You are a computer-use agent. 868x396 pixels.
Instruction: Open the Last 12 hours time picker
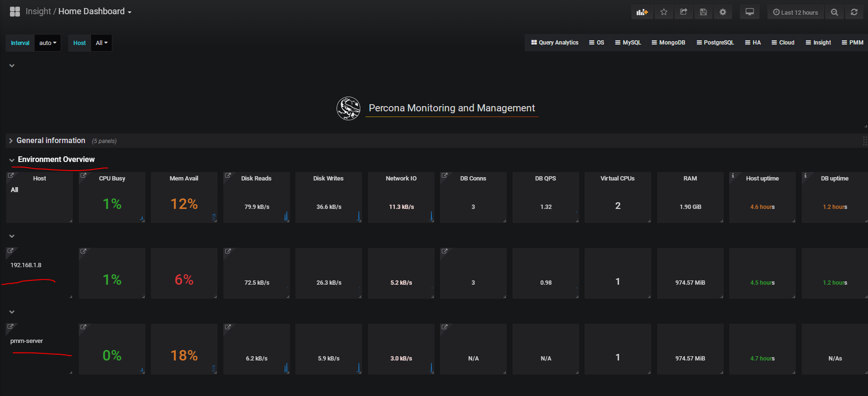click(x=795, y=12)
